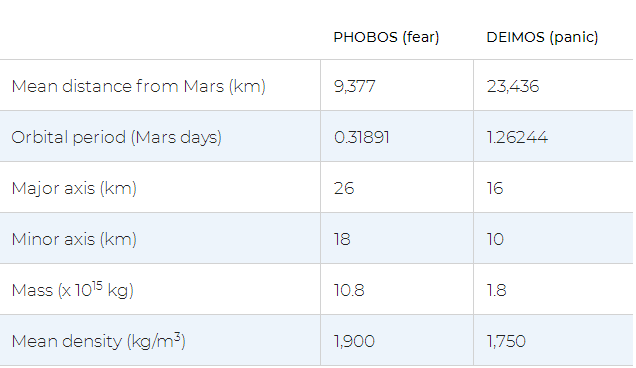636x368 pixels.
Task: Select the Mass (x 10^15 kg) label
Action: click(x=73, y=290)
